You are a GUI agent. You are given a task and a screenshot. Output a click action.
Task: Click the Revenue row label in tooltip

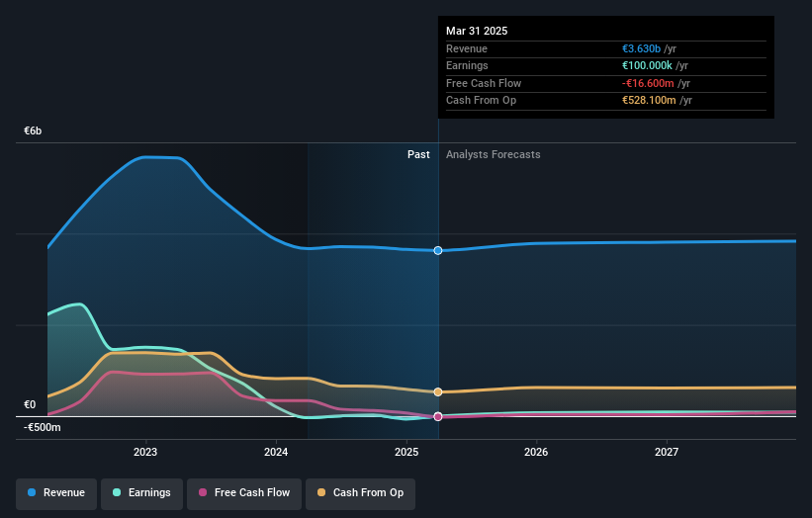(467, 48)
